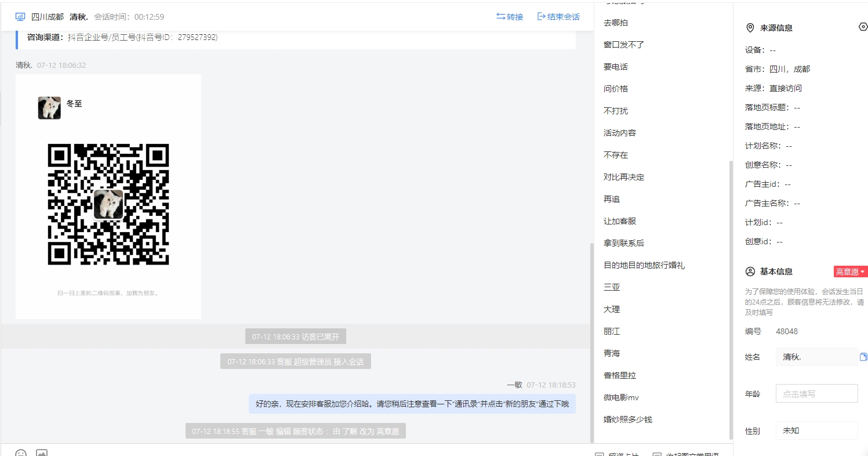Open the emoji picker icon
Viewport: 868px width, 456px height.
(x=21, y=453)
